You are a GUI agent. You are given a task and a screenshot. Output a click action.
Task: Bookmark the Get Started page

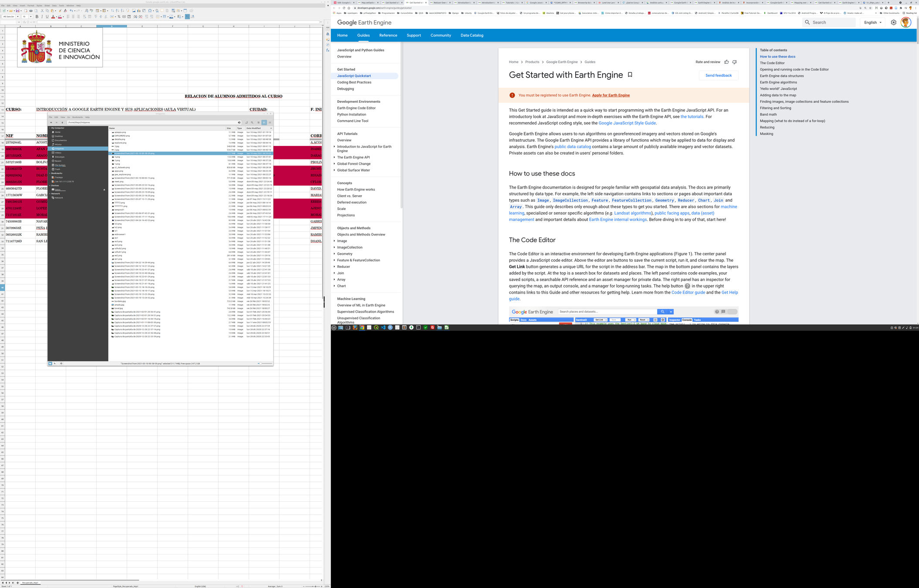[x=630, y=75]
